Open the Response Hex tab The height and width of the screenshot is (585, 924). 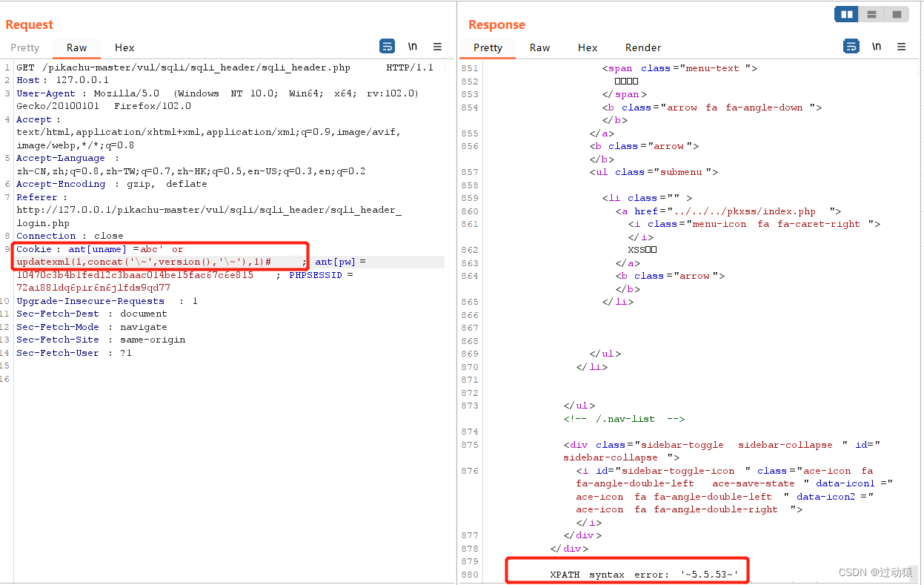pyautogui.click(x=588, y=47)
